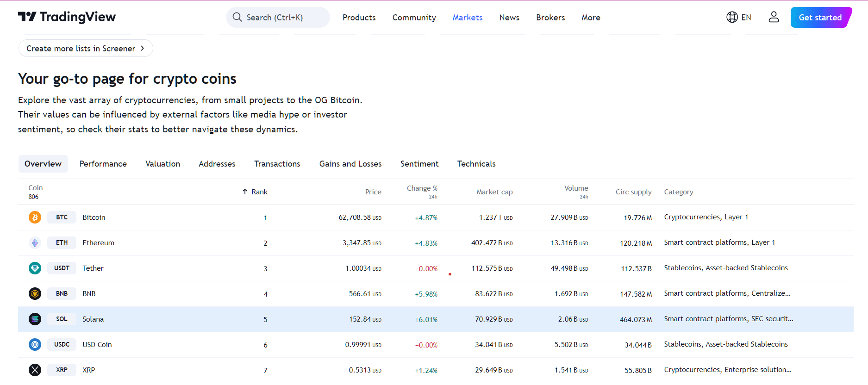Click the SOL ticker badge
The height and width of the screenshot is (385, 868).
62,319
